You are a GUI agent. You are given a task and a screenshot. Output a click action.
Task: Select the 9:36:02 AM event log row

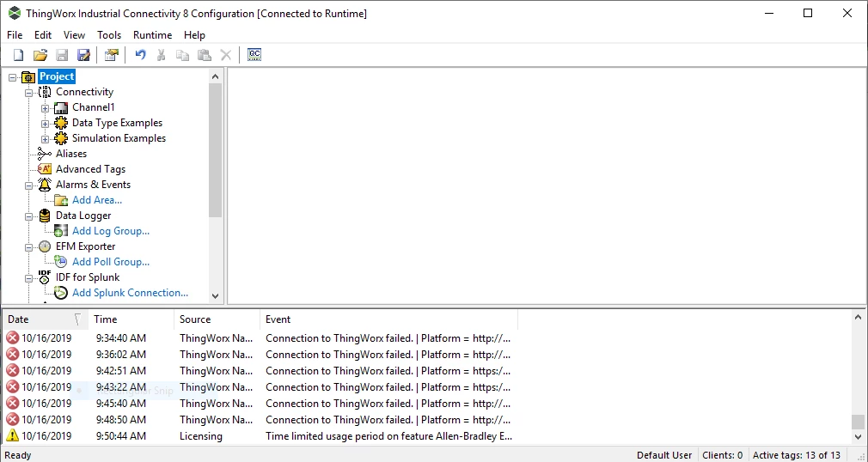[260, 354]
